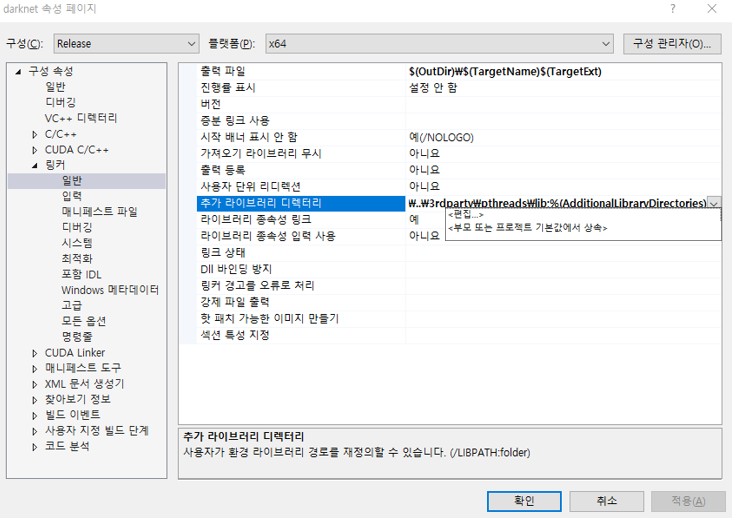Select the 입력 item under 링커
This screenshot has height=520, width=736.
coord(72,196)
